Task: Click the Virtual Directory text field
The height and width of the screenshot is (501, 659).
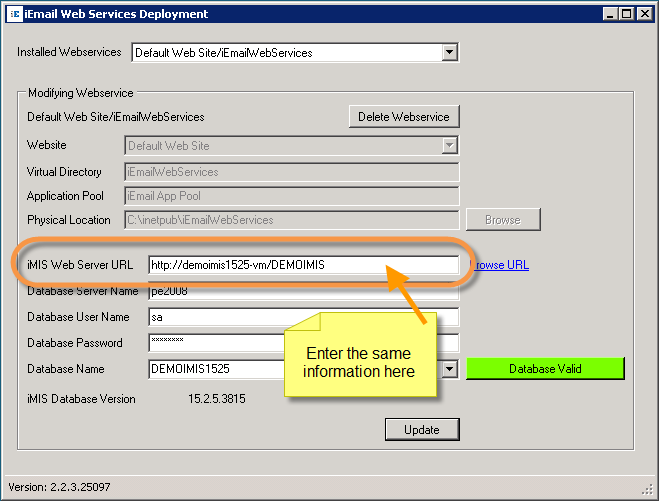Action: click(x=290, y=172)
